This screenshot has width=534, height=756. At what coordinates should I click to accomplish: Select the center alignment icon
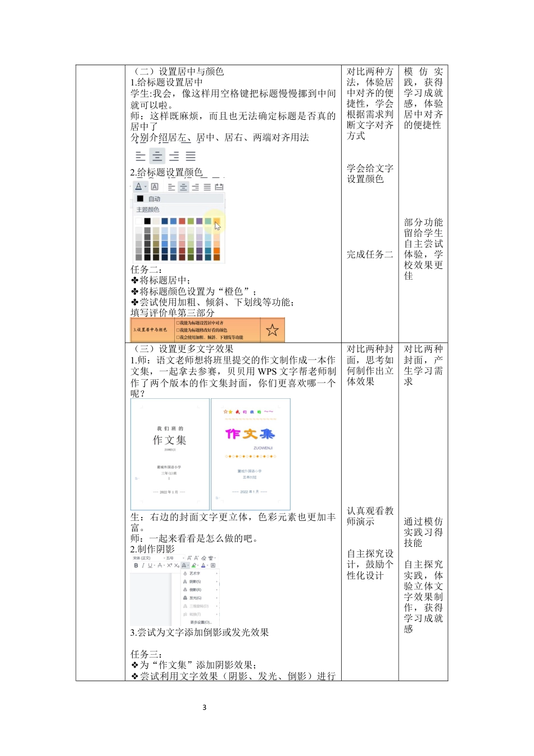pos(157,157)
